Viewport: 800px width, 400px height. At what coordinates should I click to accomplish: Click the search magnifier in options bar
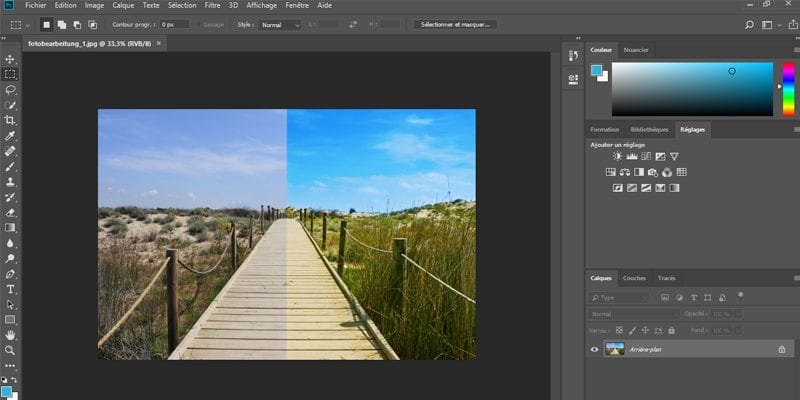tap(749, 24)
